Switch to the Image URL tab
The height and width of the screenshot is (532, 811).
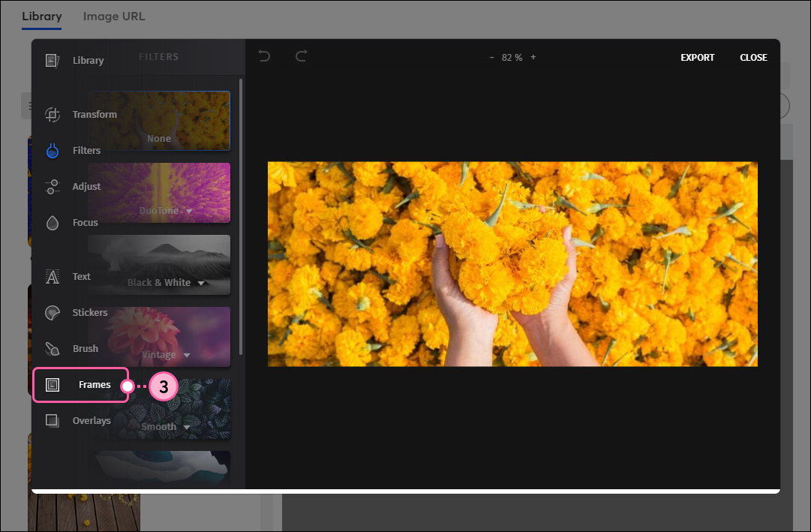tap(114, 16)
